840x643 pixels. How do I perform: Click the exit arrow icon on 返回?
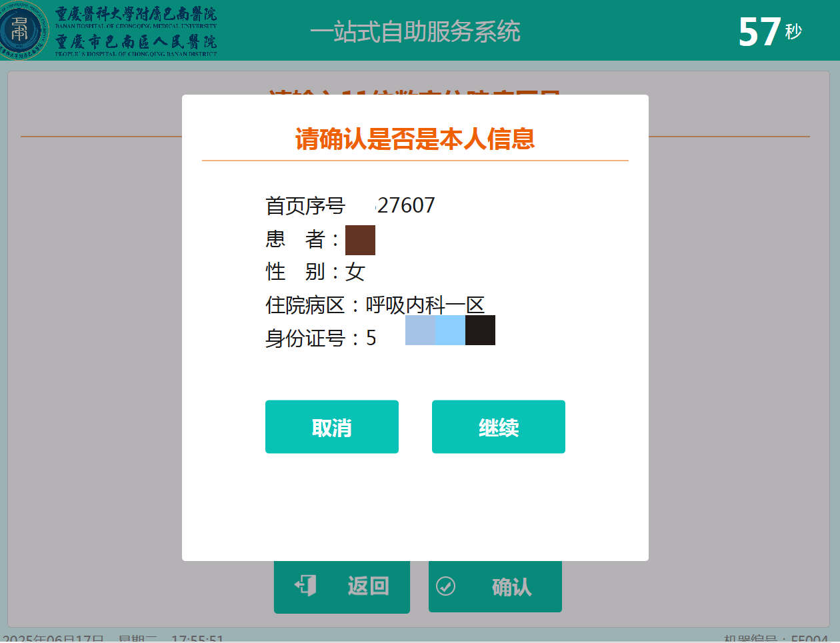click(305, 586)
